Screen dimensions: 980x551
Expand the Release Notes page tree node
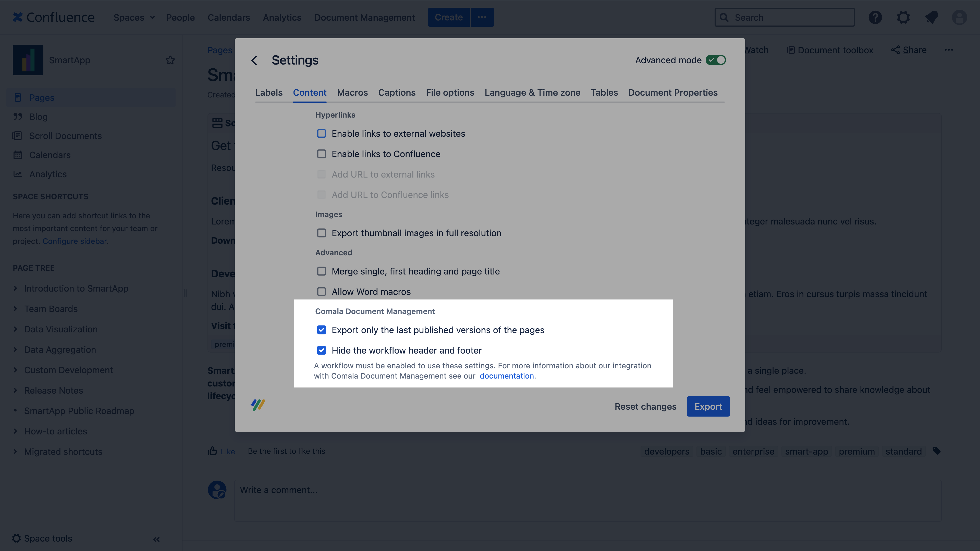15,390
